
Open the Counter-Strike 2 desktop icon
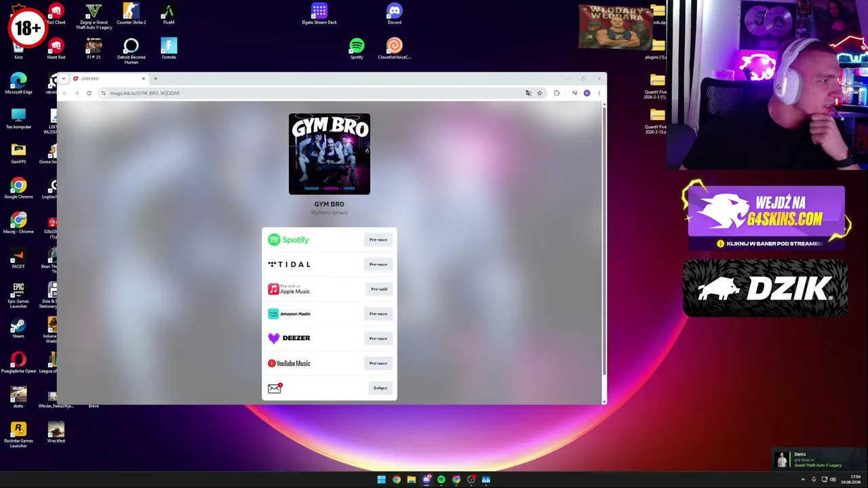(x=131, y=14)
